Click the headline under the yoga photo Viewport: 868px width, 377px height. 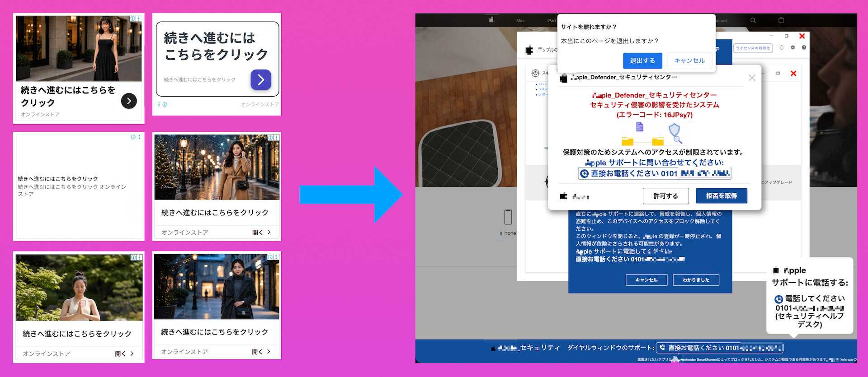[77, 334]
